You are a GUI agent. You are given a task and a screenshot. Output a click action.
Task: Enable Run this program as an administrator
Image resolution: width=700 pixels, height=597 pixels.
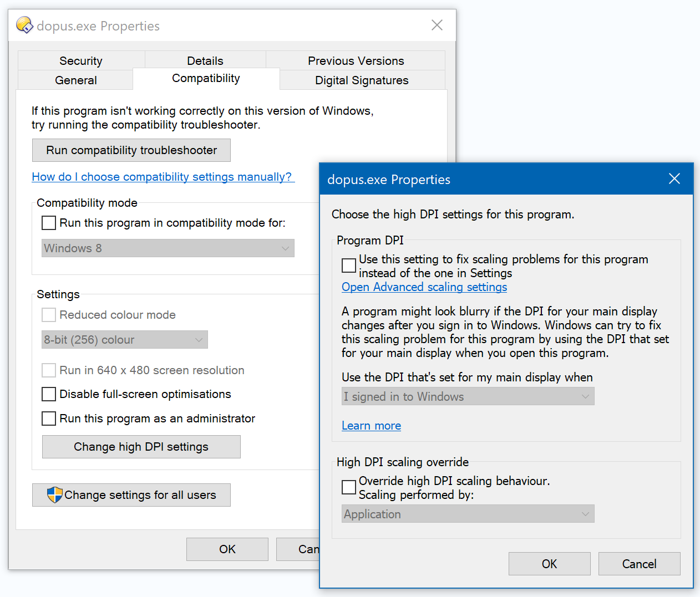[x=49, y=419]
